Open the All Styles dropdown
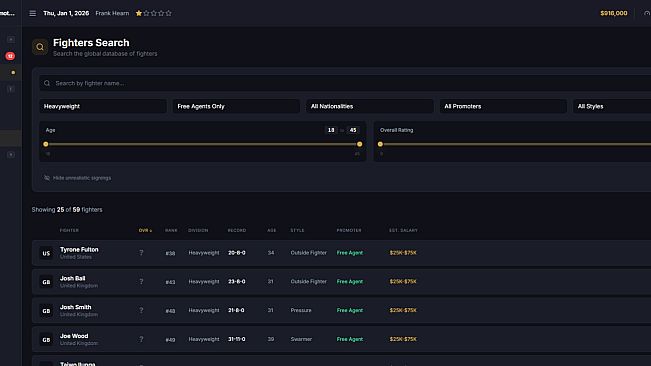The height and width of the screenshot is (366, 651). point(612,106)
